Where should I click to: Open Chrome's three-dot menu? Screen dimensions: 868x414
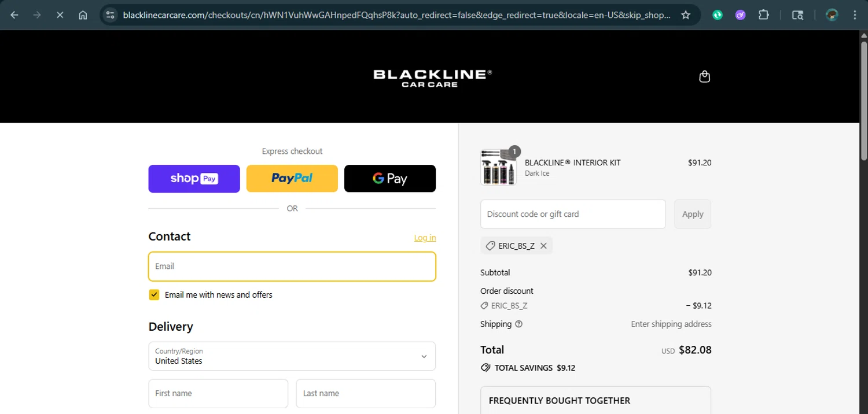[x=855, y=15]
